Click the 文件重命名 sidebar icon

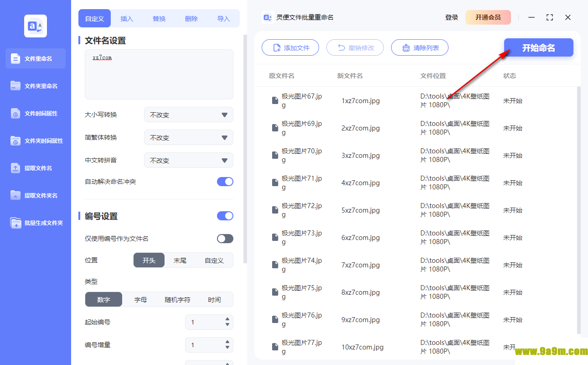[x=15, y=58]
